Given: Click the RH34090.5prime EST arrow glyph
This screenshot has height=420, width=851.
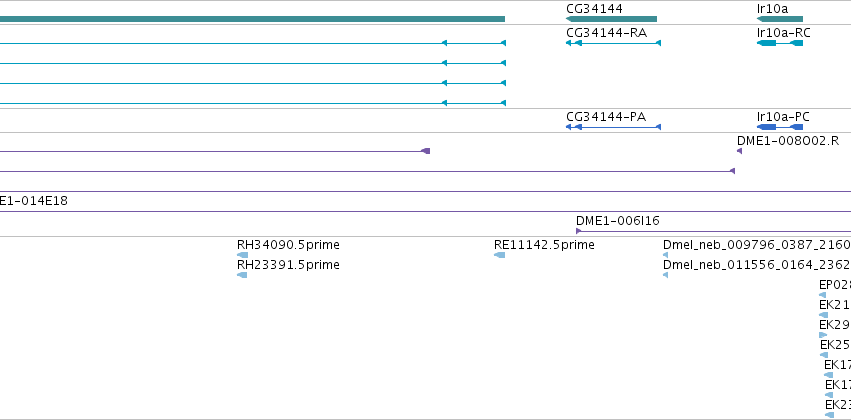Looking at the screenshot, I should pos(243,255).
